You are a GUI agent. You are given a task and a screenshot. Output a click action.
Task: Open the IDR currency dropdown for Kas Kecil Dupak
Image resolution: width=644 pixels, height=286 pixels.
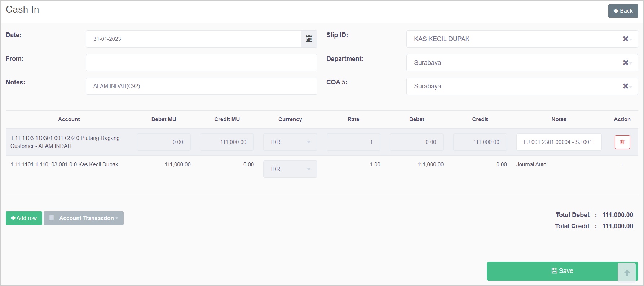(x=290, y=169)
